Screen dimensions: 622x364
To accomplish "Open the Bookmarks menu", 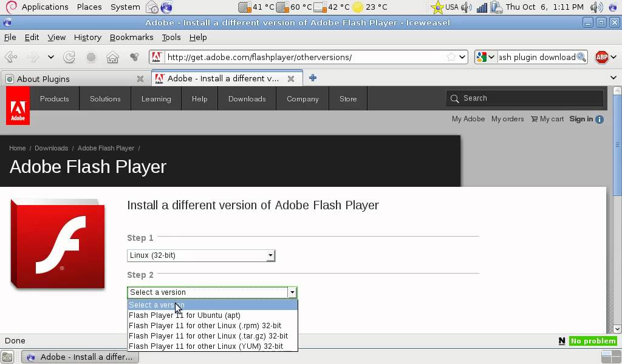I will 131,37.
